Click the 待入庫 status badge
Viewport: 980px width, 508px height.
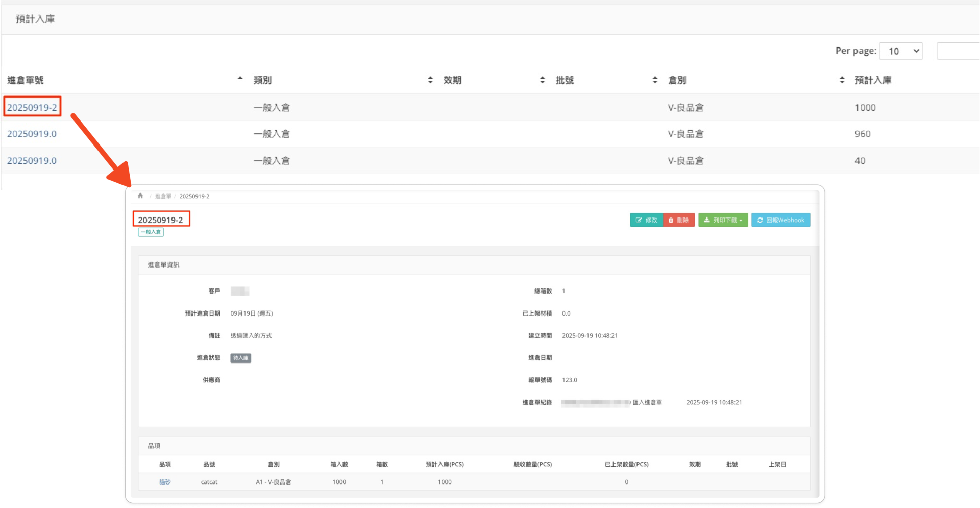(240, 358)
